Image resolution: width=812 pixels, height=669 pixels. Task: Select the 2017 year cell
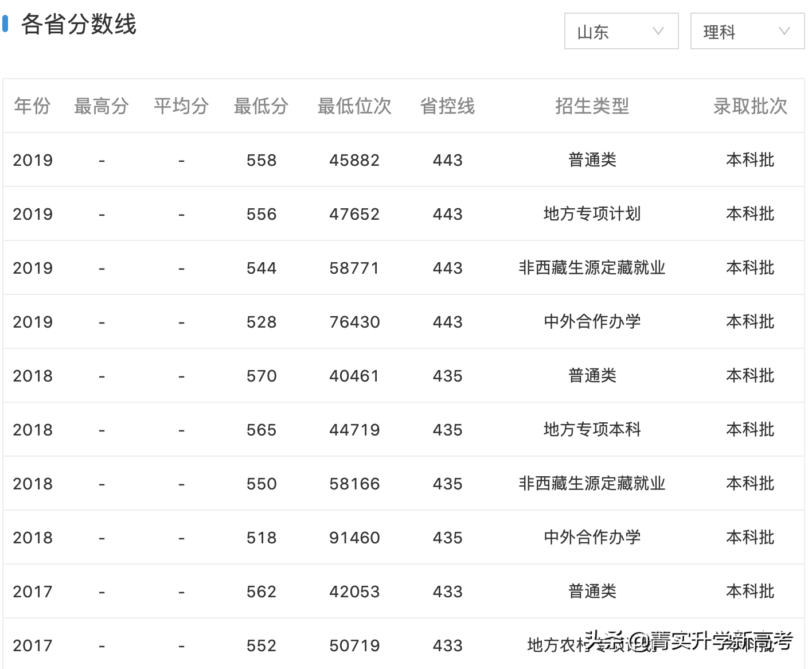tap(32, 591)
